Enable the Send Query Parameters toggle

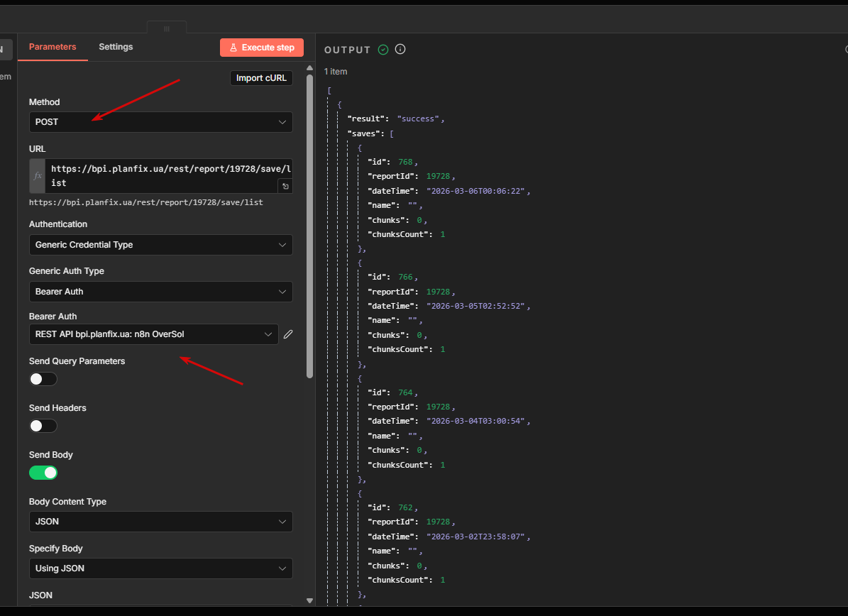pyautogui.click(x=43, y=379)
